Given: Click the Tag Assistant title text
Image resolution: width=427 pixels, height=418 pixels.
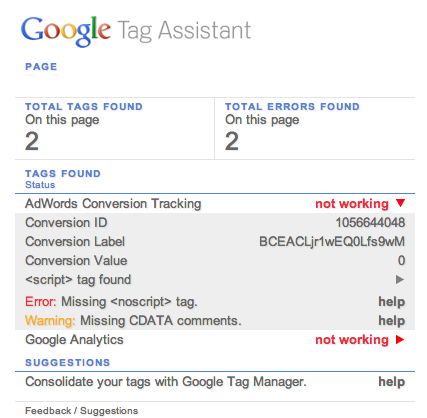Looking at the screenshot, I should [184, 31].
